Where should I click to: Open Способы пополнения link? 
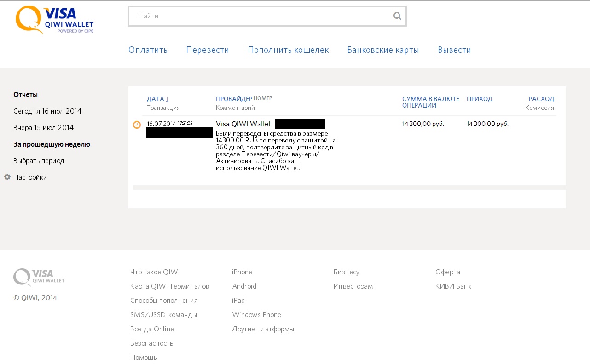point(164,301)
